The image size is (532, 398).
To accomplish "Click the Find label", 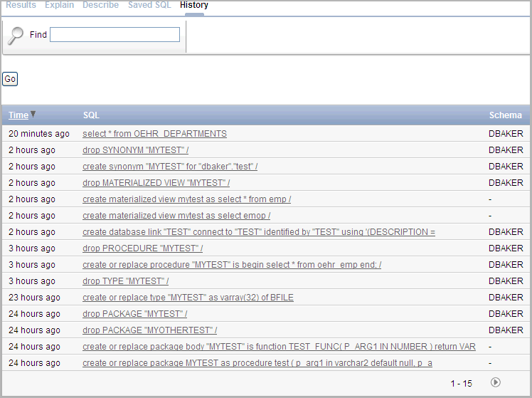I will [x=38, y=35].
